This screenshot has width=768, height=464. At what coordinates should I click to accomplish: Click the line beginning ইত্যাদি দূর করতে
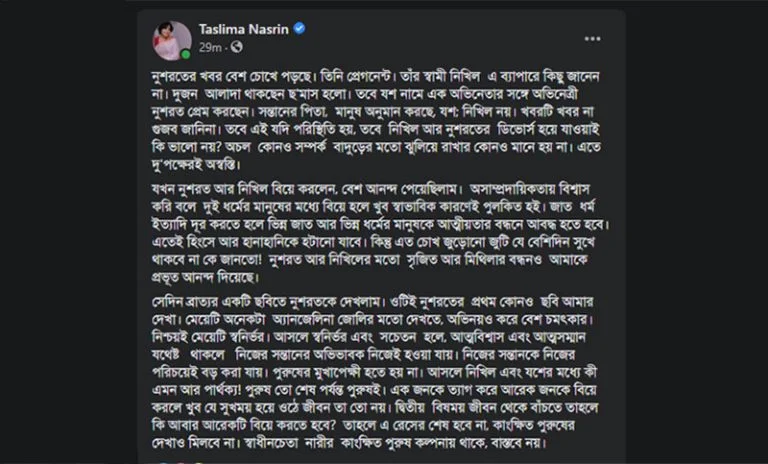(380, 224)
